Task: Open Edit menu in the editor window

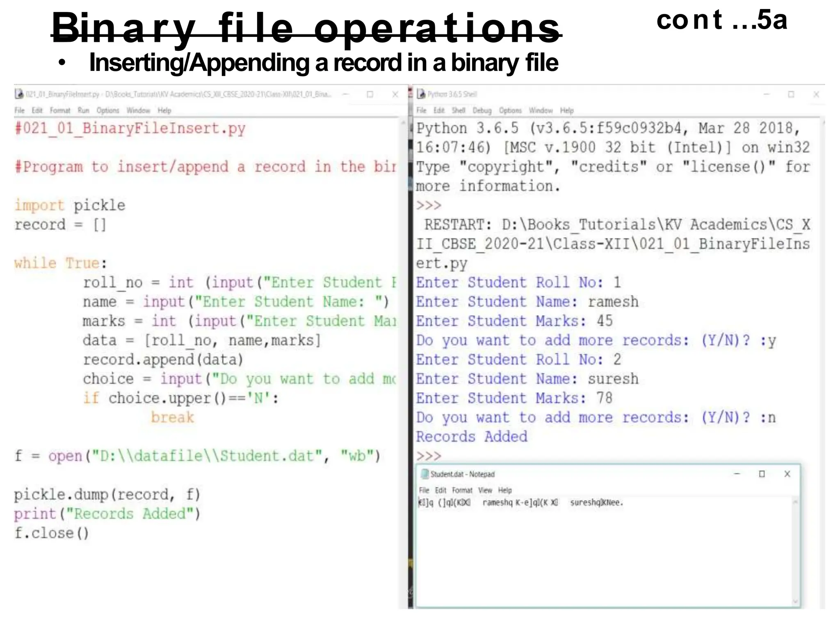Action: [x=37, y=110]
